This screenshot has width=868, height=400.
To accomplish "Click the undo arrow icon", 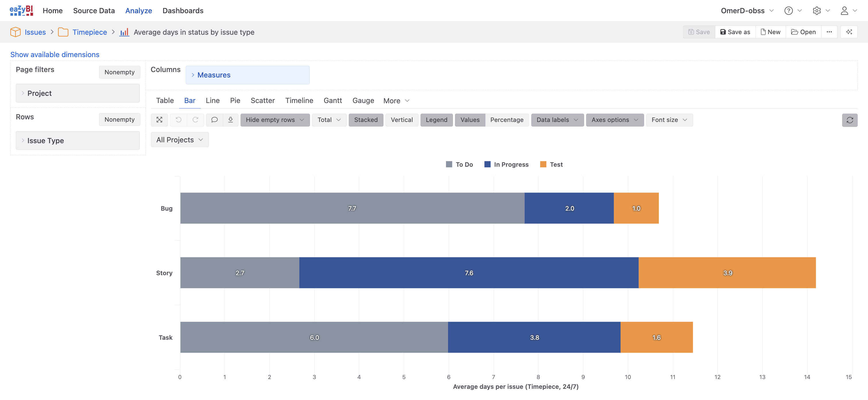I will 179,120.
